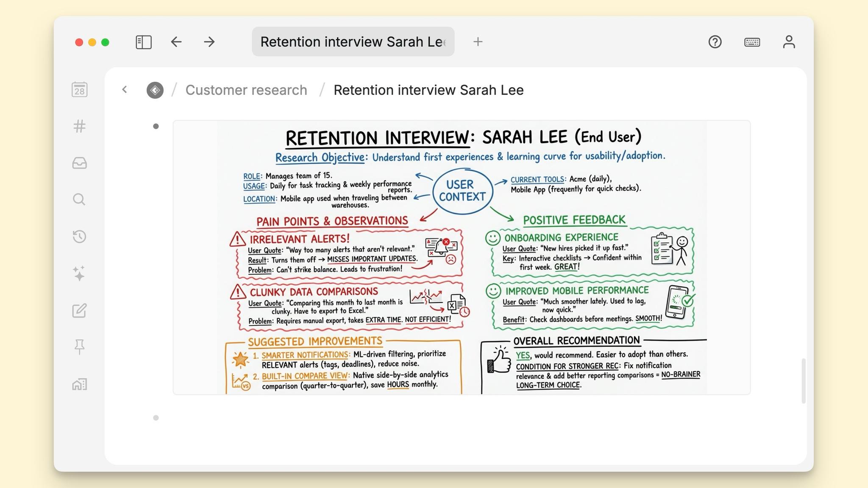Screen dimensions: 868x488
Task: Grab the vertical scrollbar on the right
Action: coord(803,381)
